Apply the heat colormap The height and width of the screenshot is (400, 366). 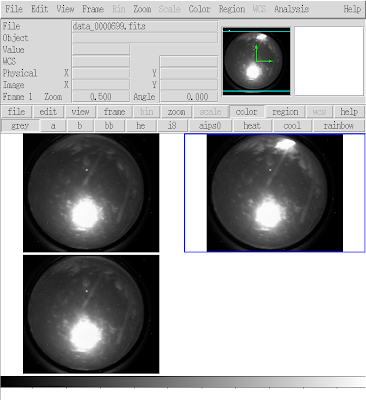(x=252, y=126)
